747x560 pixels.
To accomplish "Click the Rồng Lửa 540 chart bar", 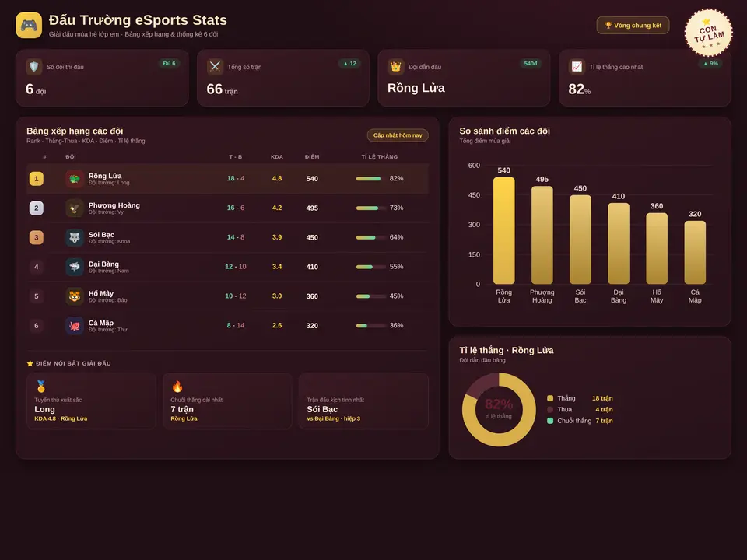I will [x=503, y=230].
